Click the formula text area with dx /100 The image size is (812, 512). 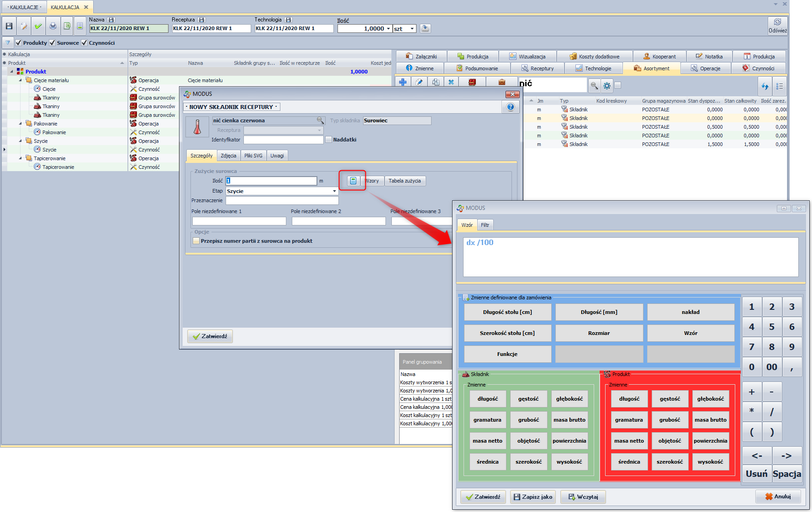[630, 257]
